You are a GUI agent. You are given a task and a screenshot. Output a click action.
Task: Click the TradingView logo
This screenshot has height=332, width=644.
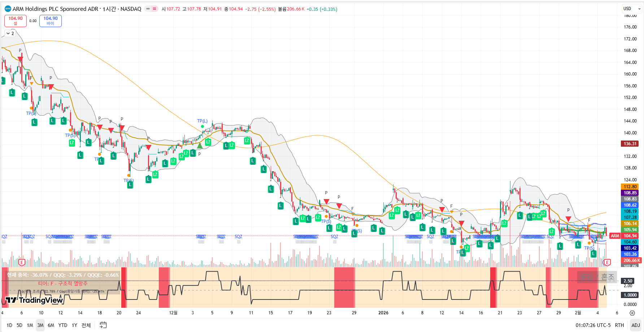[34, 300]
